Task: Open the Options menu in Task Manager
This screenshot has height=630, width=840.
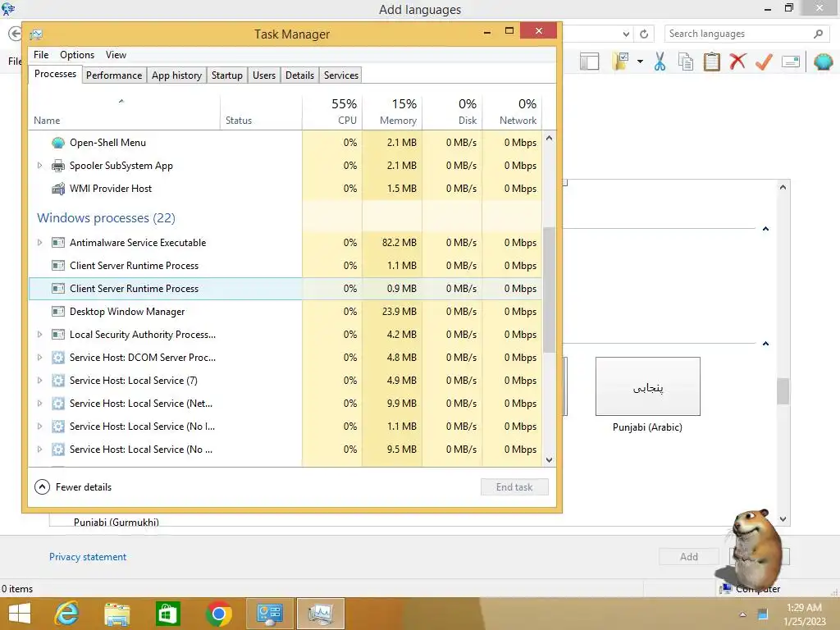Action: (77, 55)
